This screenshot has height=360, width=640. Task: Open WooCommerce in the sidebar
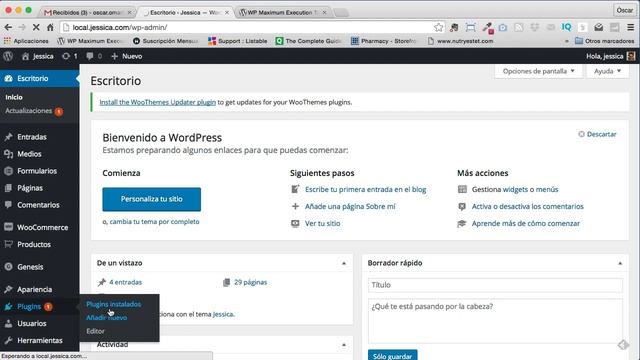[x=40, y=227]
